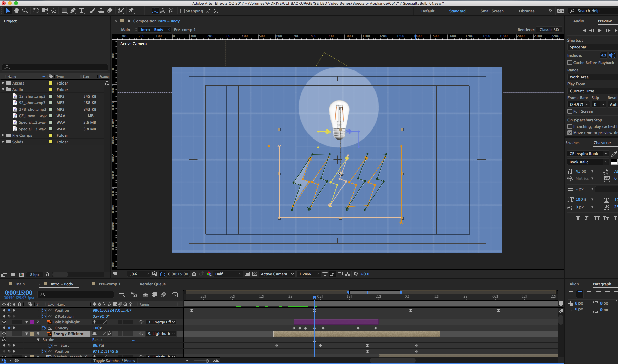Jump to first frame in Preview panel
Viewport: 618px width, 364px height.
(583, 30)
